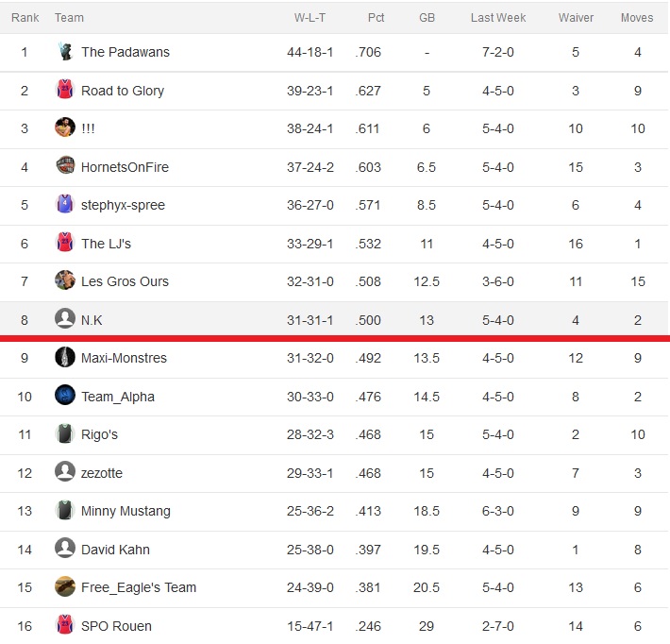The width and height of the screenshot is (670, 644).
Task: Open the !!! team avatar photo
Action: 65,127
